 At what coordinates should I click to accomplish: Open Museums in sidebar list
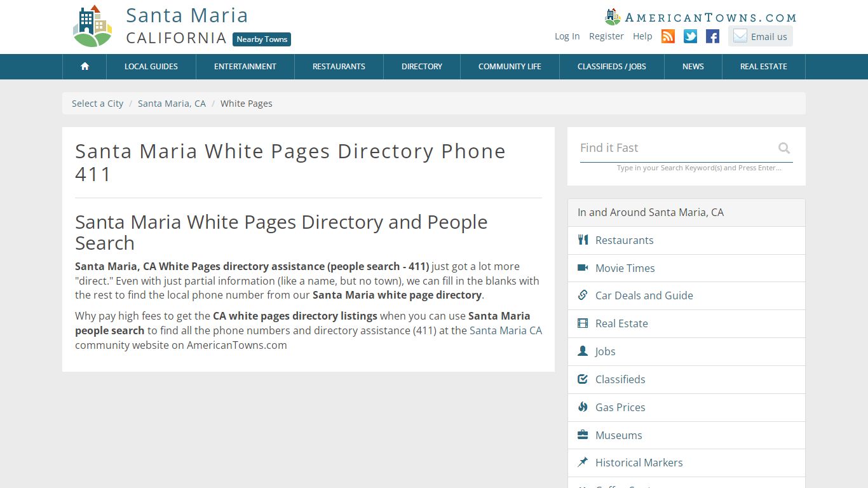click(x=686, y=435)
